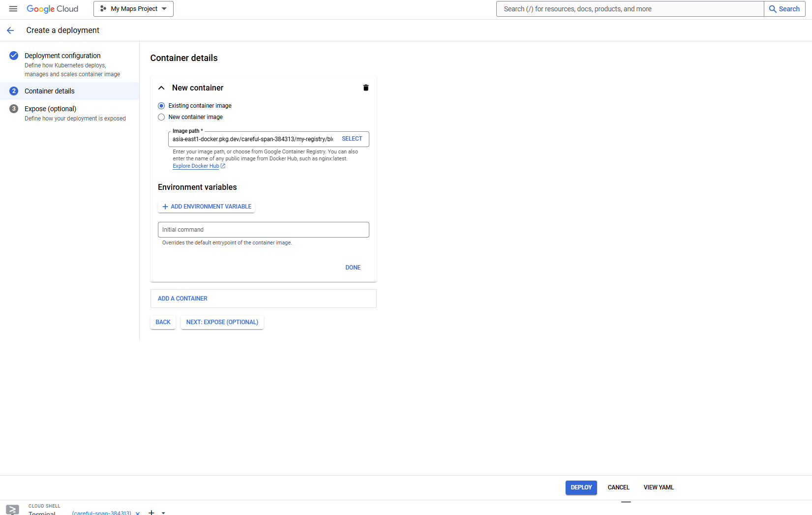Open the Explore Docker Hub link
Image resolution: width=812 pixels, height=515 pixels.
point(195,166)
